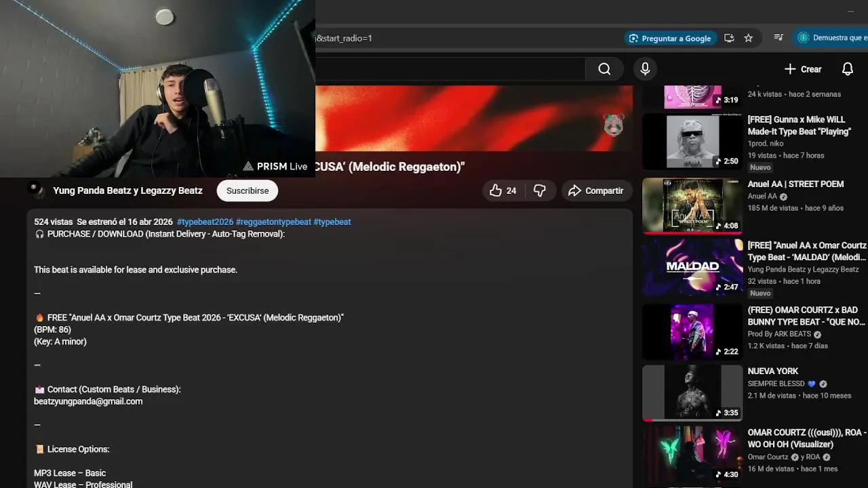Minimize the browser window
The height and width of the screenshot is (488, 868).
(x=850, y=11)
